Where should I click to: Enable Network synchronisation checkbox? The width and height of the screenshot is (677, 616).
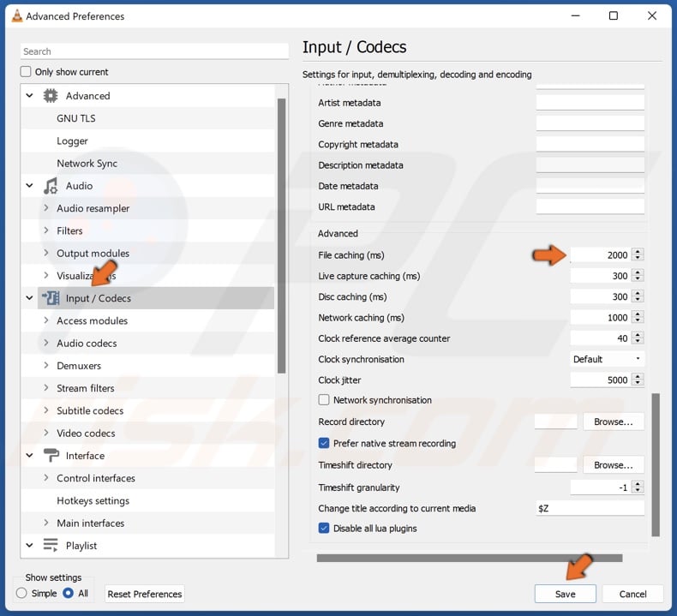click(324, 400)
